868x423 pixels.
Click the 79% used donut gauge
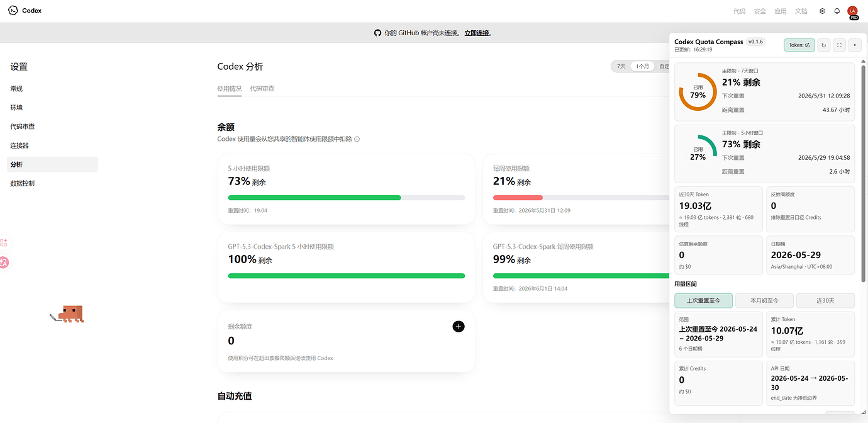pyautogui.click(x=698, y=92)
